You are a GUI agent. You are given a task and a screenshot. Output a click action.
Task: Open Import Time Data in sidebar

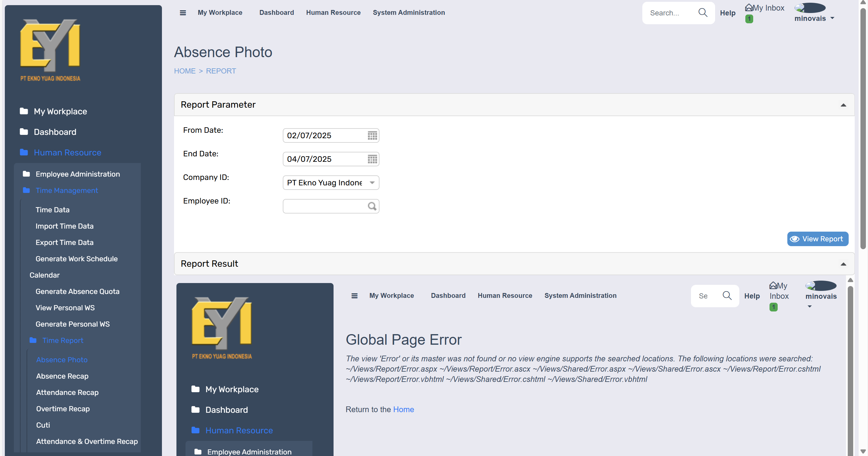click(x=64, y=226)
